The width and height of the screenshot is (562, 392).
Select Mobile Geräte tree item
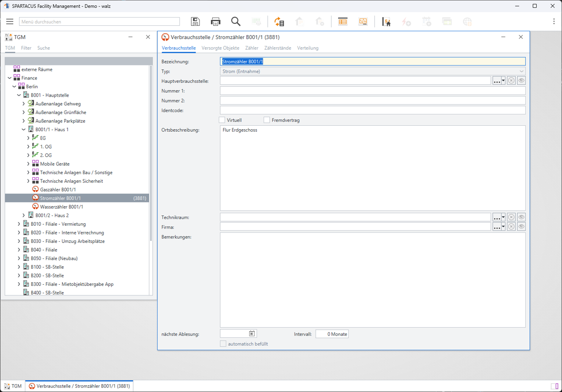click(x=55, y=164)
